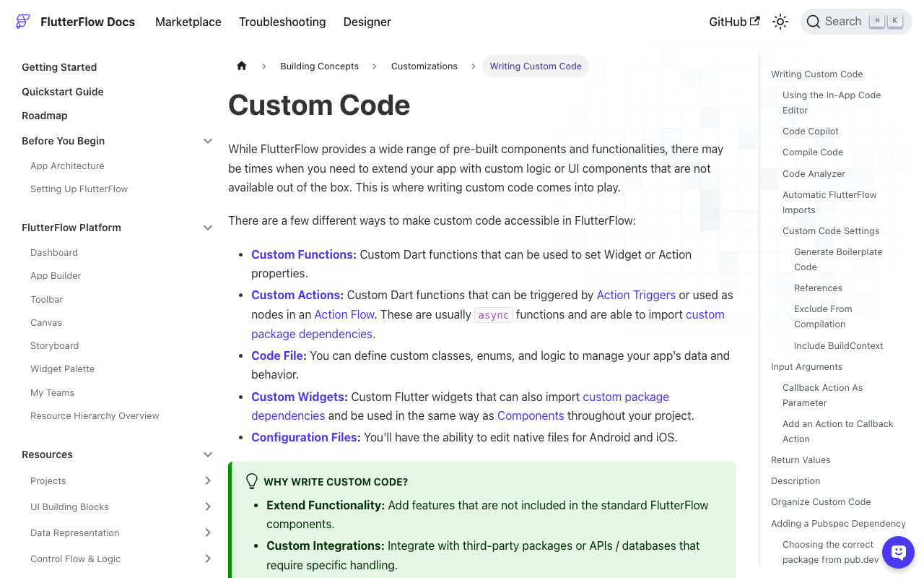Screen dimensions: 924x578
Task: Jump to Code Copilot section
Action: [x=811, y=131]
